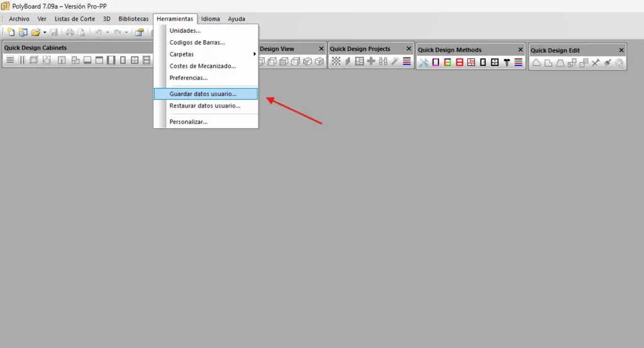644x348 pixels.
Task: Click the New project icon in toolbar
Action: pyautogui.click(x=11, y=32)
